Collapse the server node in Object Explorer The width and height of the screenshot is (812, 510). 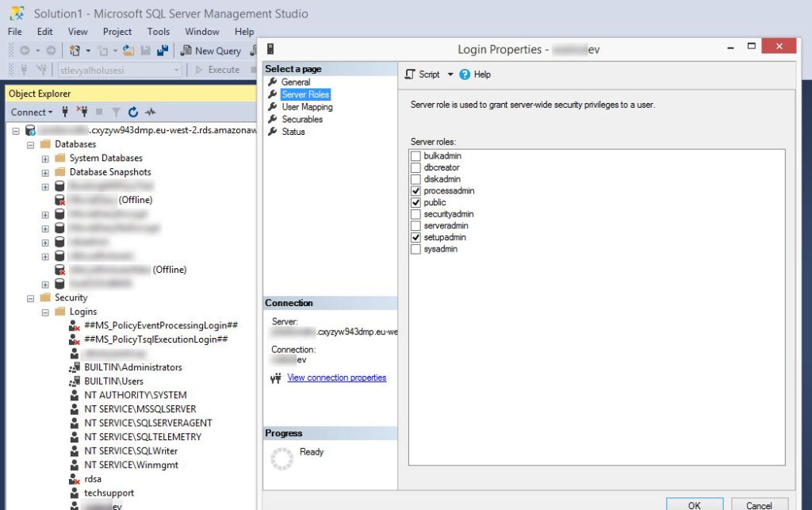[16, 131]
